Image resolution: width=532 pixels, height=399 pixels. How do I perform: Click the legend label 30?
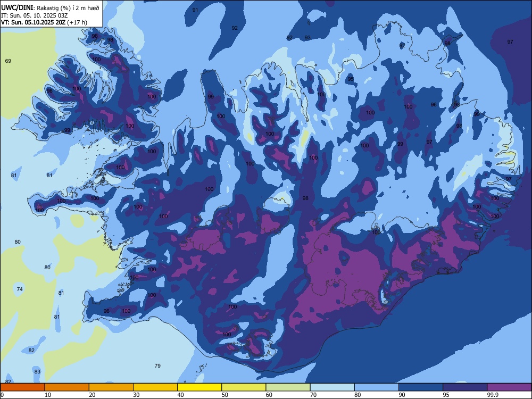pos(136,395)
